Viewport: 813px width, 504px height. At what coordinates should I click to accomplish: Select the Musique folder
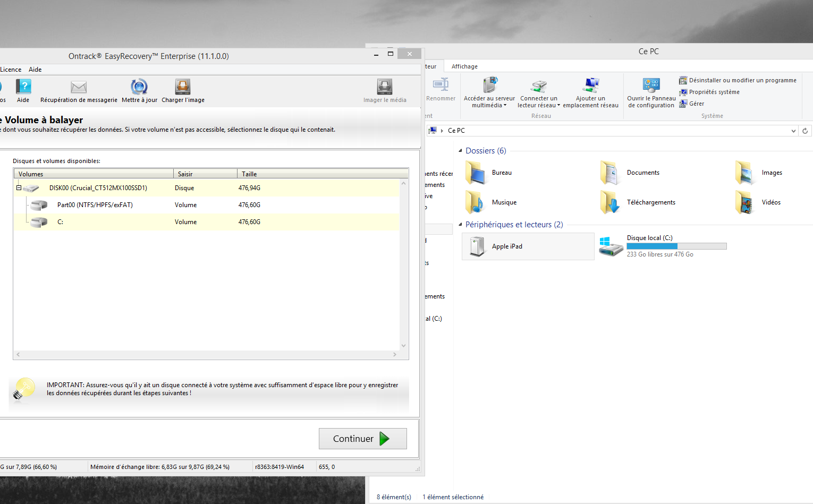click(x=491, y=202)
